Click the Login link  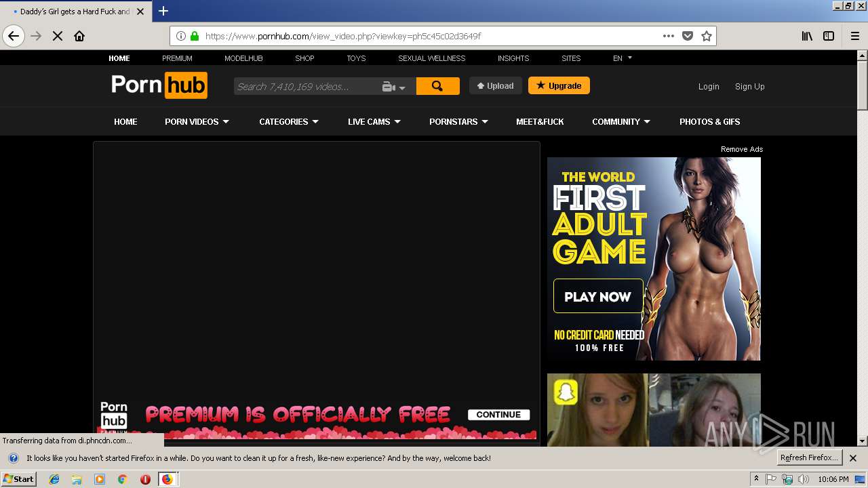(709, 86)
